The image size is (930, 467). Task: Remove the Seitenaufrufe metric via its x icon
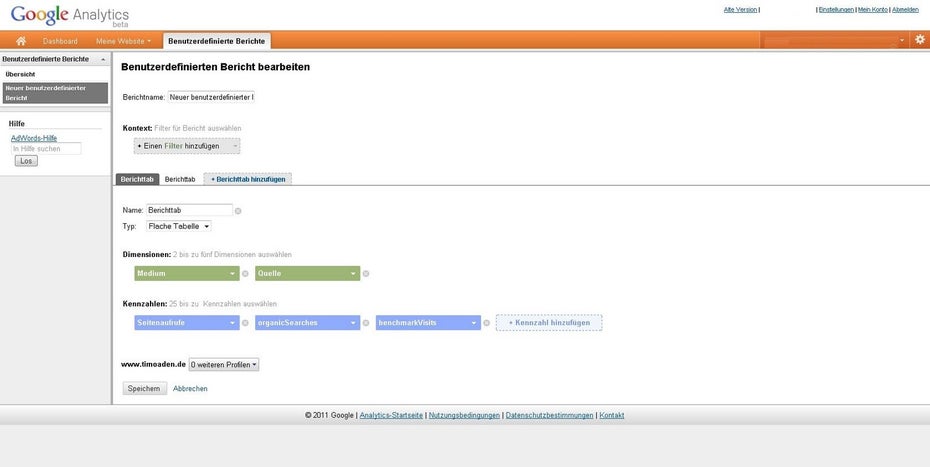(245, 323)
